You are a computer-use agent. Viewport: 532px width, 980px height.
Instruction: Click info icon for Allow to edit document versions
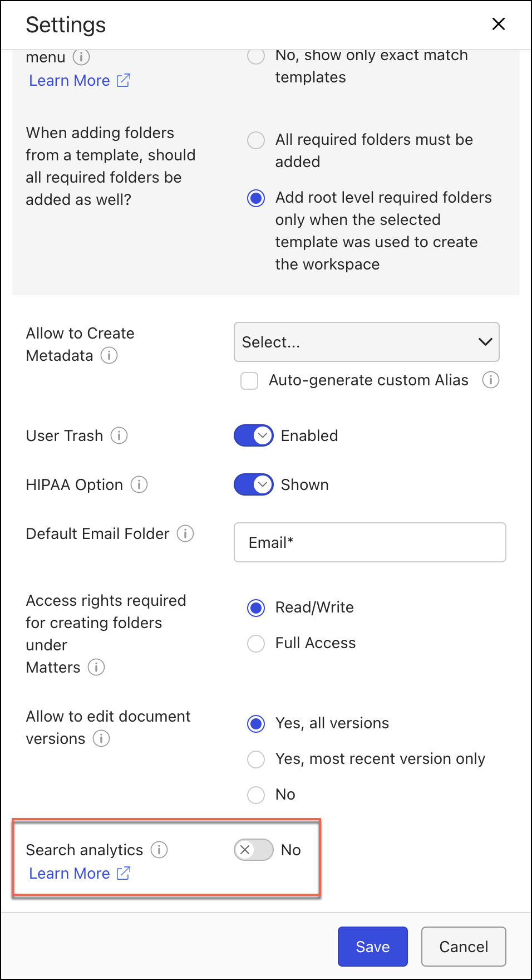click(101, 738)
